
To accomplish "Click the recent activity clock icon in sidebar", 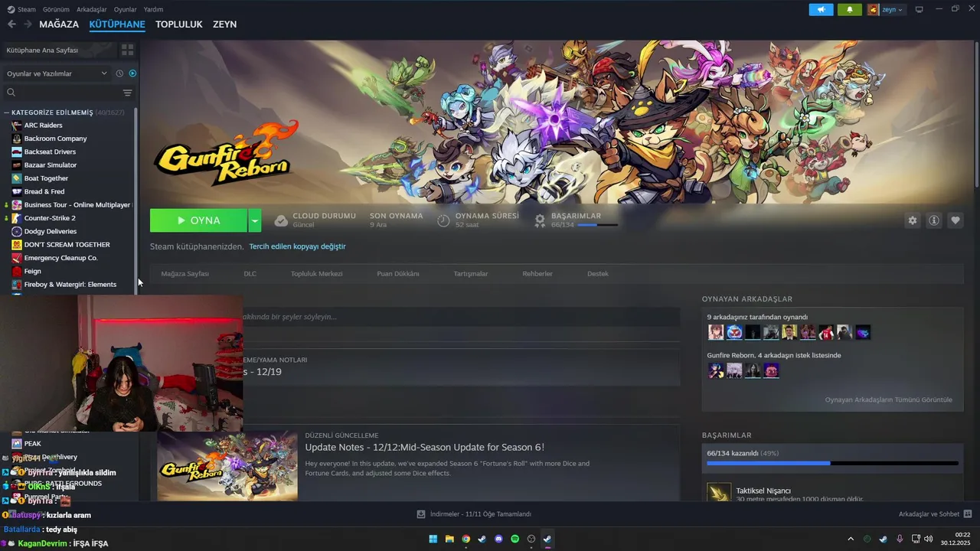I will 119,73.
